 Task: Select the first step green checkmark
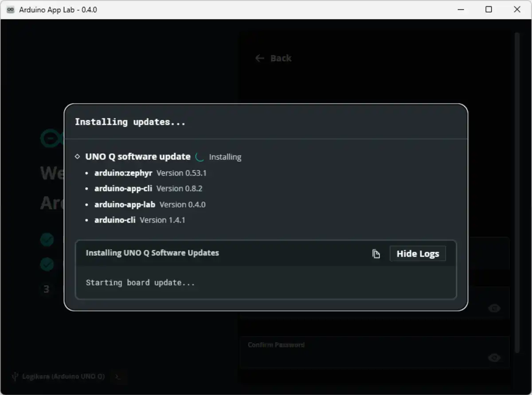[47, 239]
